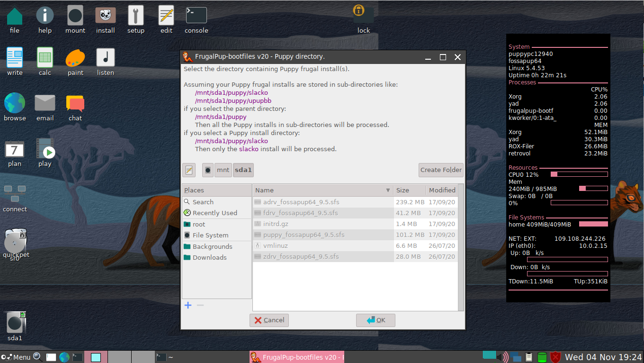
Task: Click the tray cyan CPU graph
Action: point(489,355)
